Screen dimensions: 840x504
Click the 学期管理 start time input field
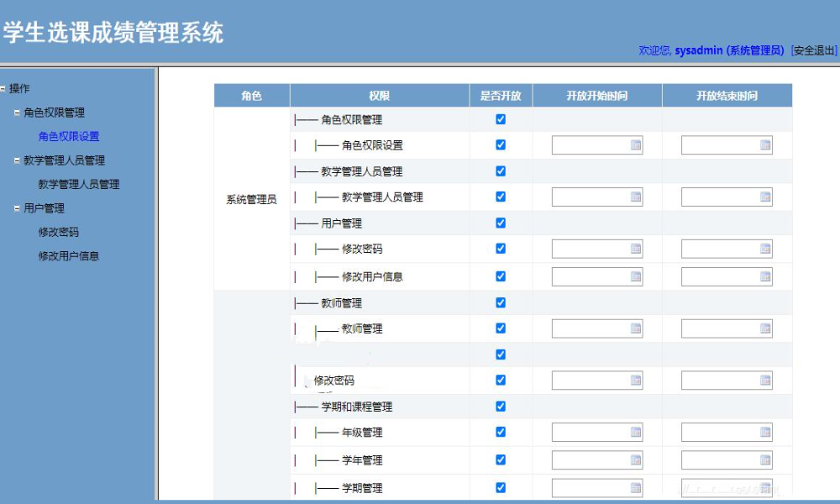[590, 488]
